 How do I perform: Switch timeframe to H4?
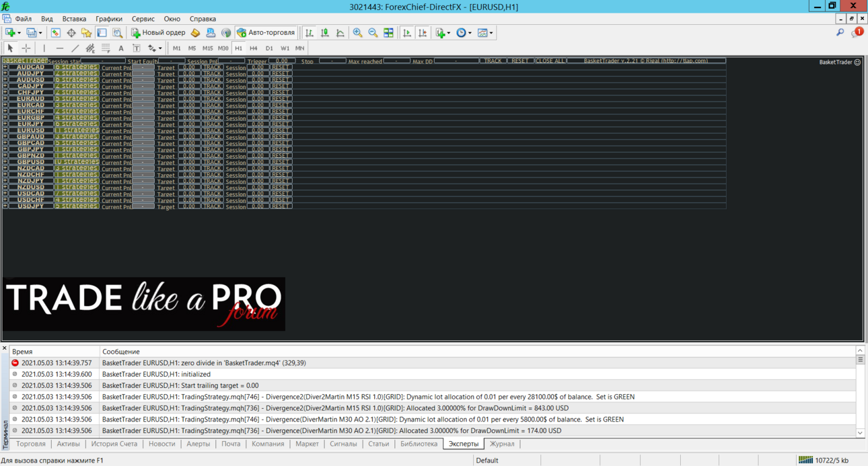(x=254, y=48)
